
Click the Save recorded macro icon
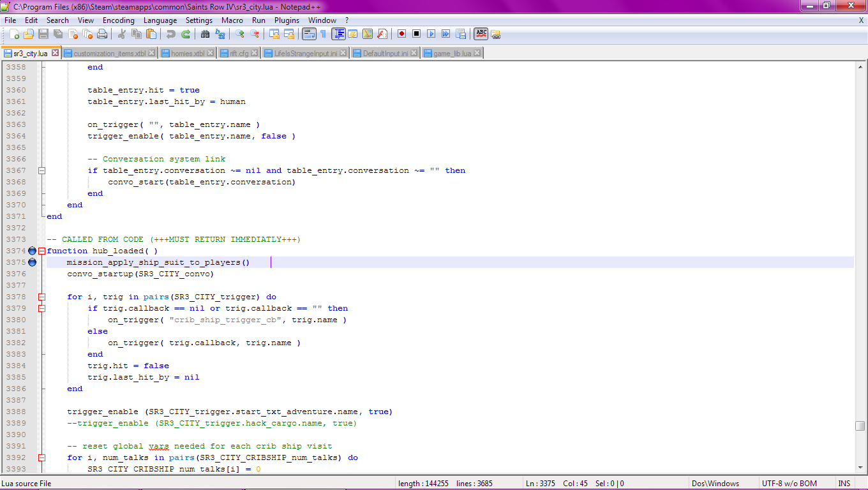click(460, 34)
